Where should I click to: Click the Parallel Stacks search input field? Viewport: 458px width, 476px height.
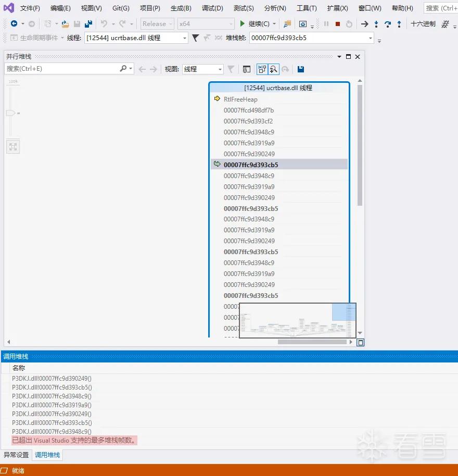[x=62, y=69]
